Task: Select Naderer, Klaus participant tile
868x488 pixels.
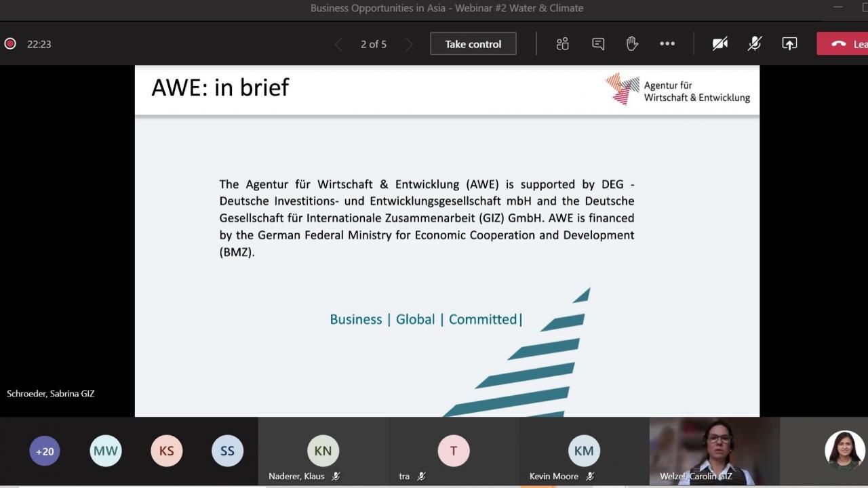Action: point(323,451)
